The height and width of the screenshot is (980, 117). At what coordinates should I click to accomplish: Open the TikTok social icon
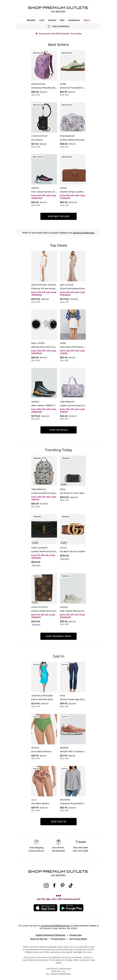click(70, 885)
